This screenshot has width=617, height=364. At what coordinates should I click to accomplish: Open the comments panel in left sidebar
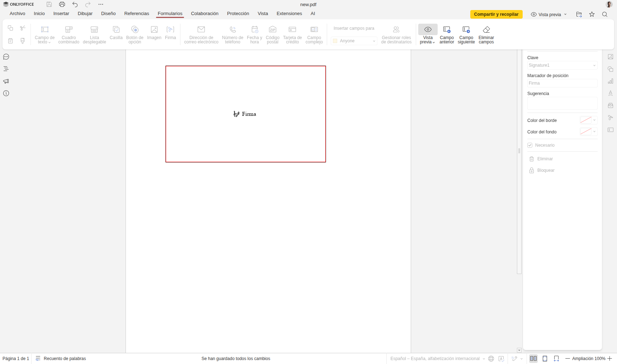click(6, 57)
